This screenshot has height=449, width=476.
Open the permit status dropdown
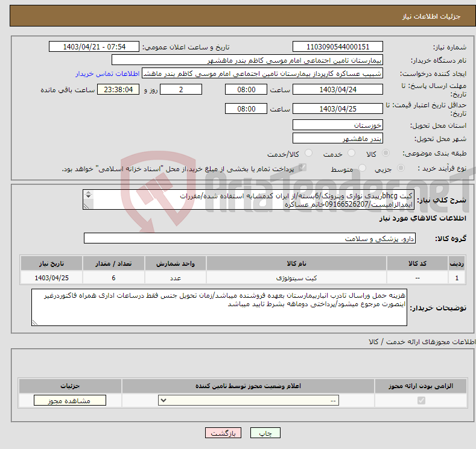tap(249, 401)
